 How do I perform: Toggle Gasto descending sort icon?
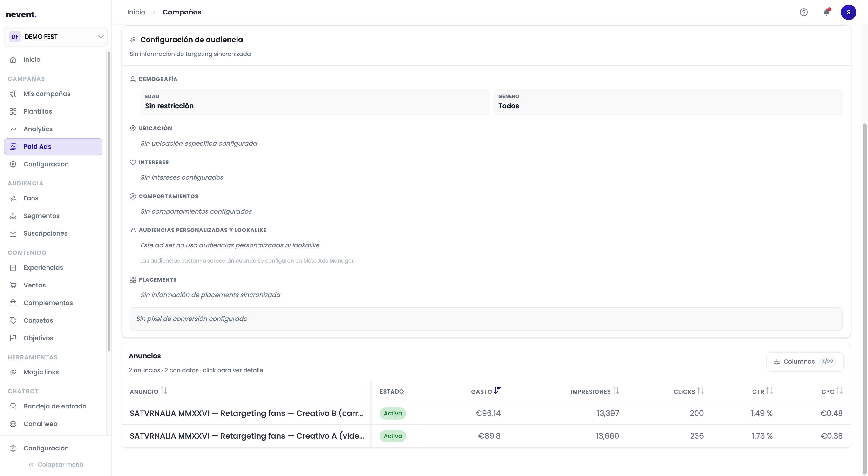[497, 391]
